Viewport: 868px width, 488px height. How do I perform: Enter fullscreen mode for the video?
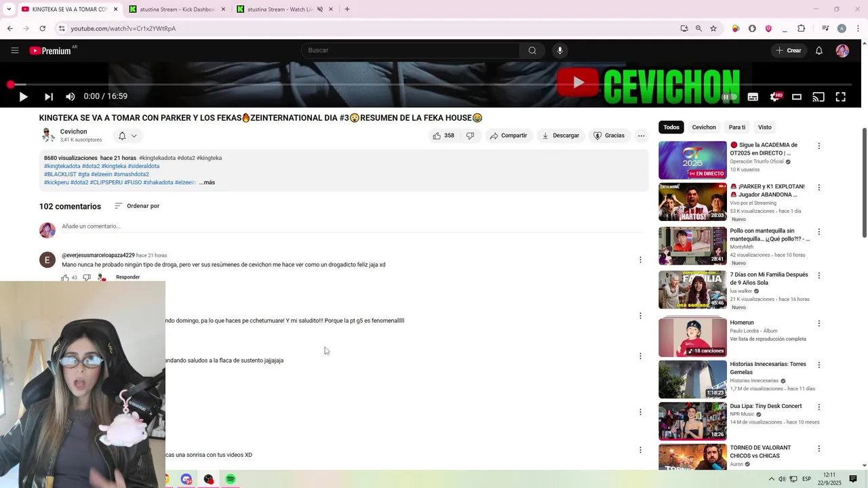coord(840,97)
